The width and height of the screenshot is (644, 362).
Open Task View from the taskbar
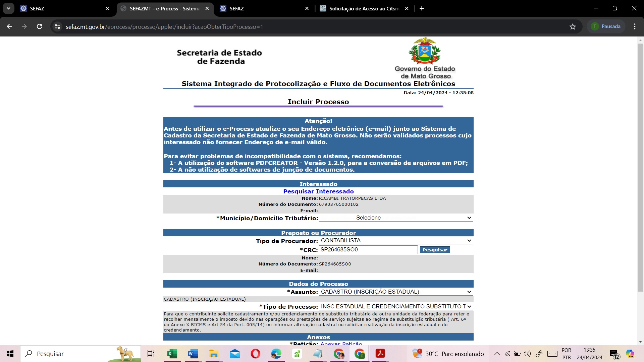tap(151, 354)
